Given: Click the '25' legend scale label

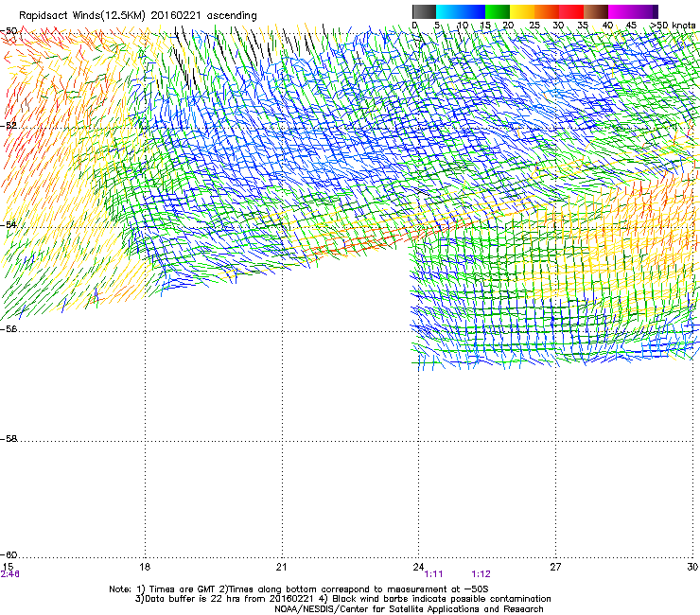Looking at the screenshot, I should [x=534, y=26].
